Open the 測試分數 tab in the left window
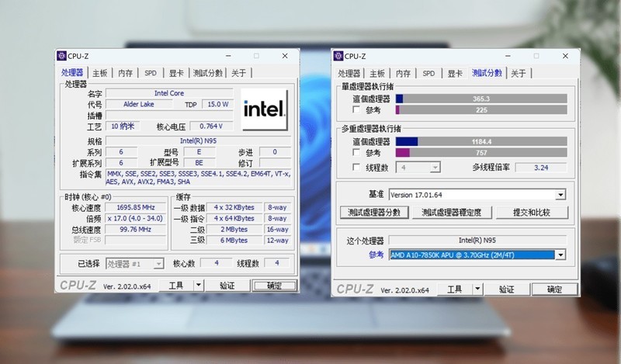 [207, 73]
